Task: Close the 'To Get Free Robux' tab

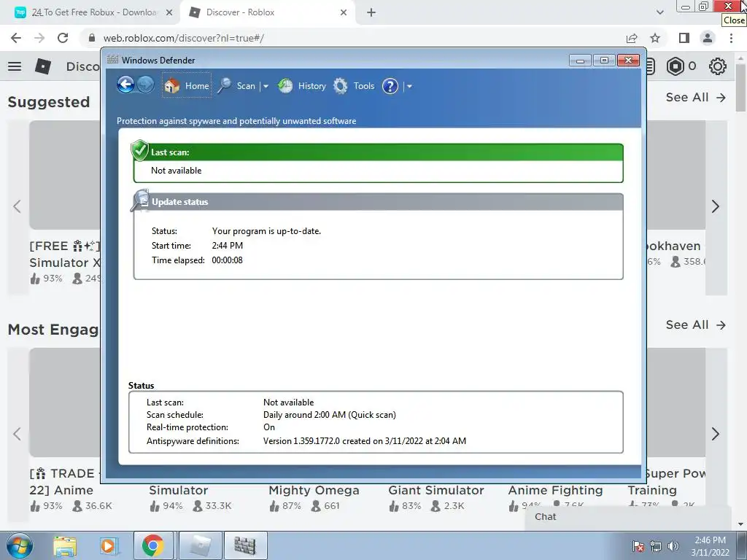Action: click(169, 13)
